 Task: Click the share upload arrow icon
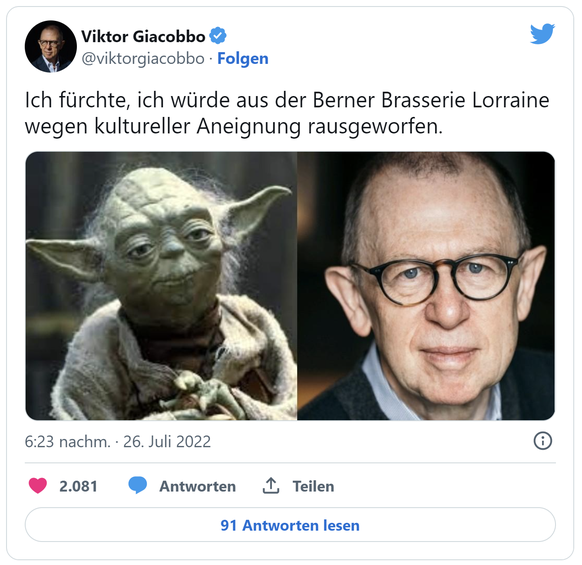click(x=271, y=486)
